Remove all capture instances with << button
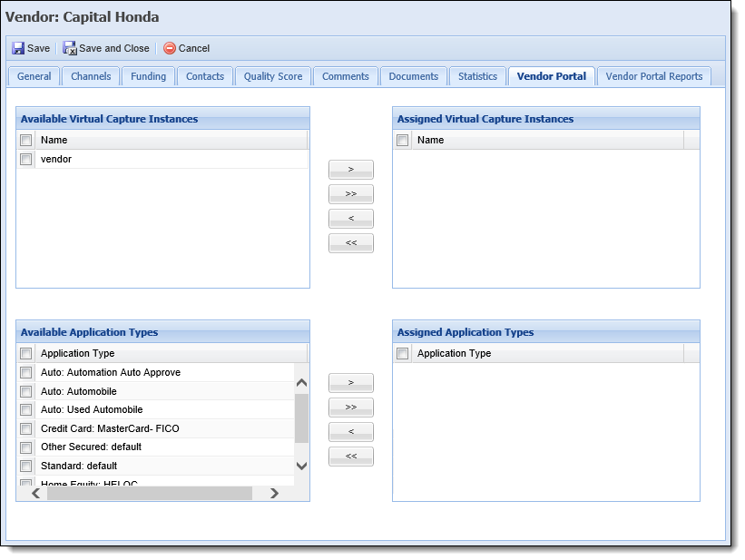This screenshot has width=745, height=560. pos(350,243)
